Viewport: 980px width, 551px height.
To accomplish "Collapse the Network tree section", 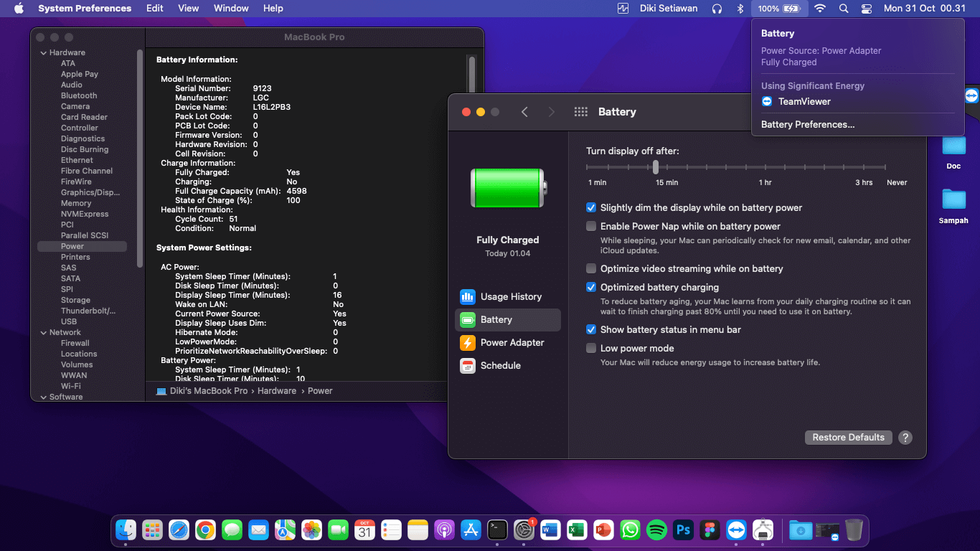I will 43,332.
